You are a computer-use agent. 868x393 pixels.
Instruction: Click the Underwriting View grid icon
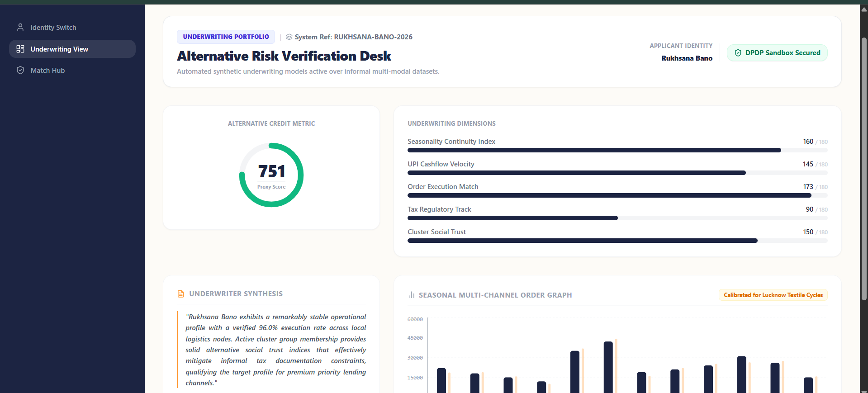20,49
